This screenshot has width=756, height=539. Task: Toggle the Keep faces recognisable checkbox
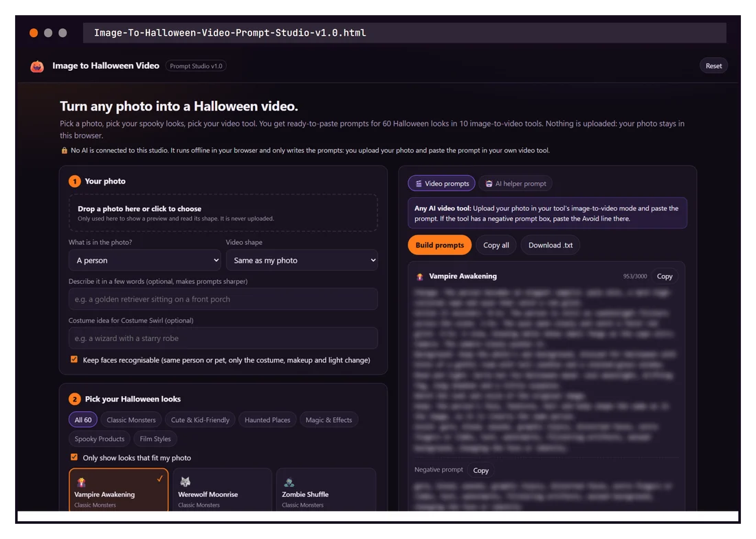click(x=74, y=359)
